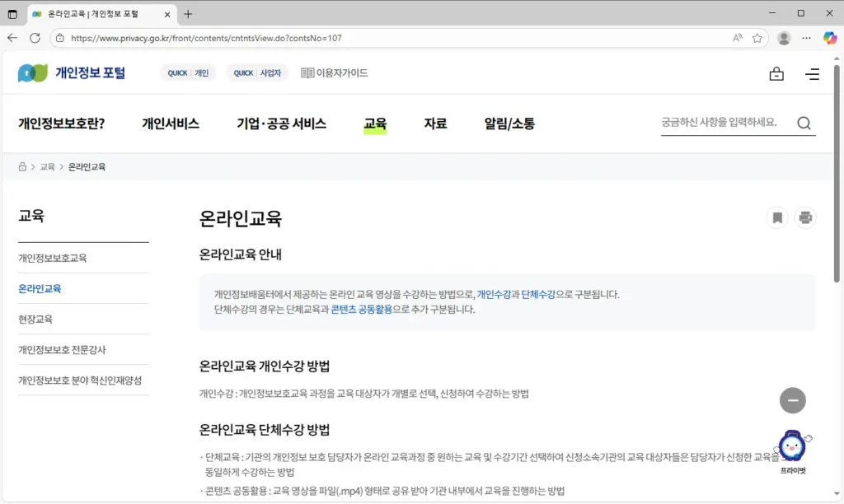Refresh the browser page

tap(35, 38)
